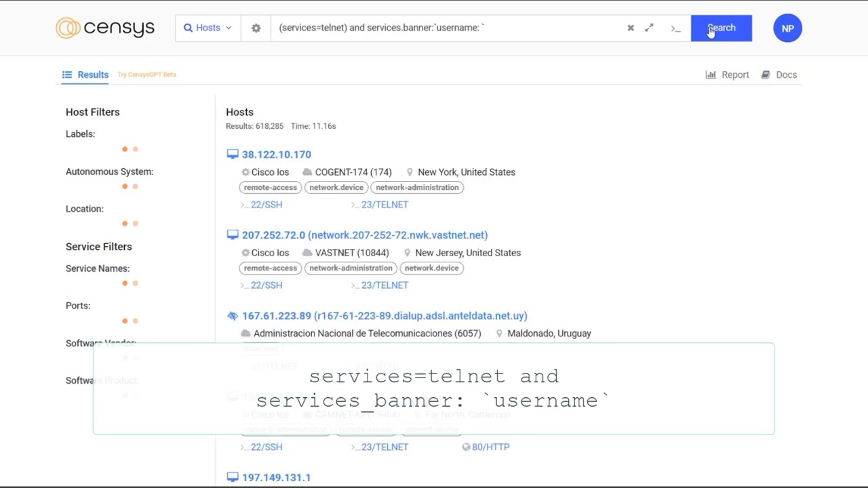Click the Location filter heading

(84, 209)
